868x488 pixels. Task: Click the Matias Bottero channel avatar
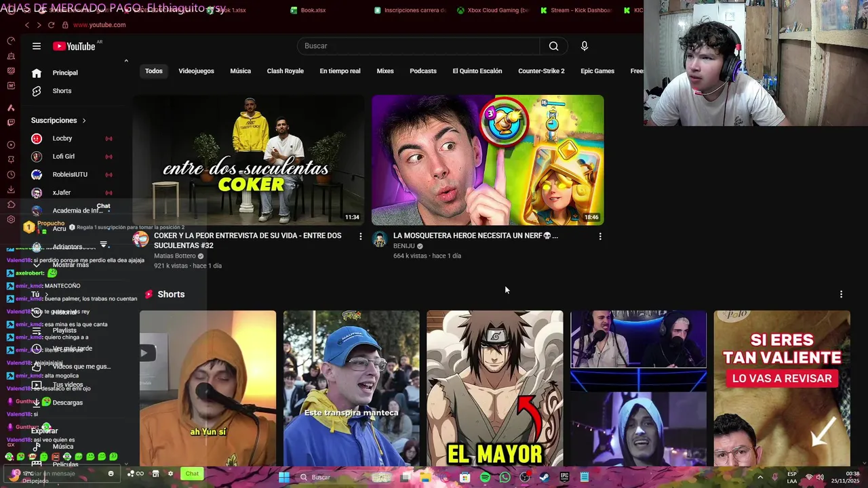(x=140, y=239)
